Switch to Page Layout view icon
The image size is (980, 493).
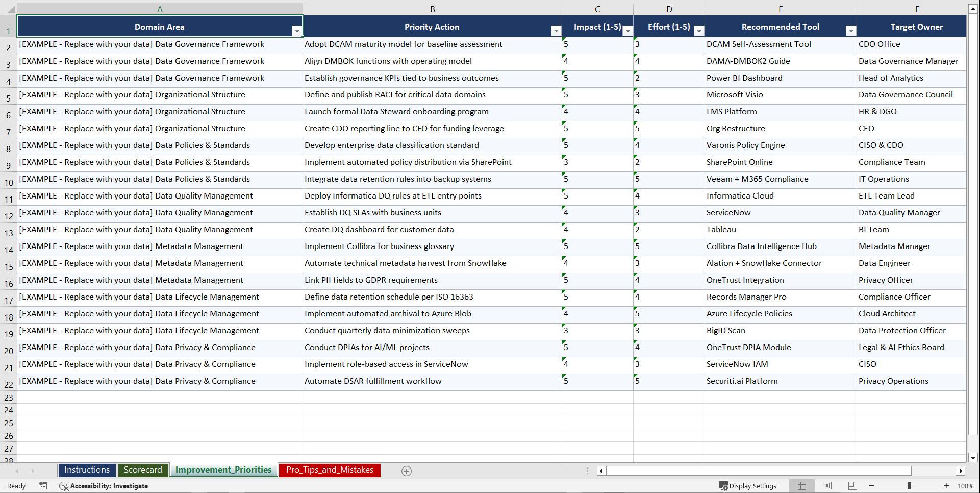tap(827, 486)
